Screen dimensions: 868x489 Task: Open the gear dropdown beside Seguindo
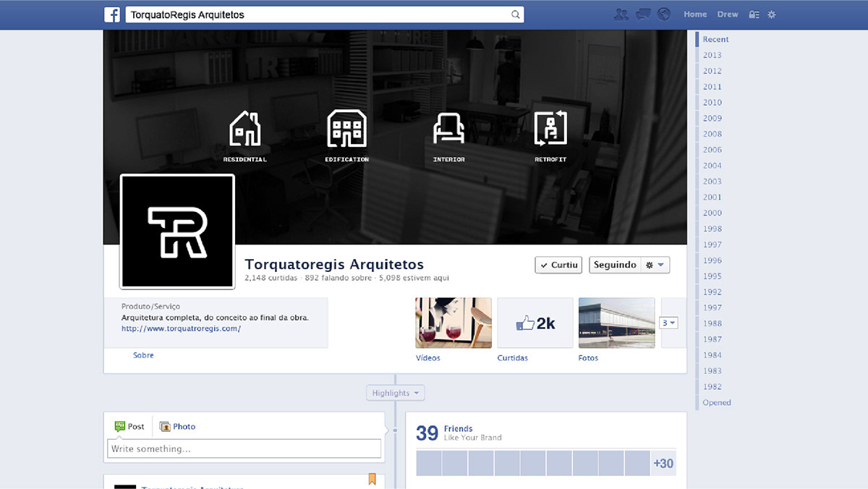click(655, 265)
